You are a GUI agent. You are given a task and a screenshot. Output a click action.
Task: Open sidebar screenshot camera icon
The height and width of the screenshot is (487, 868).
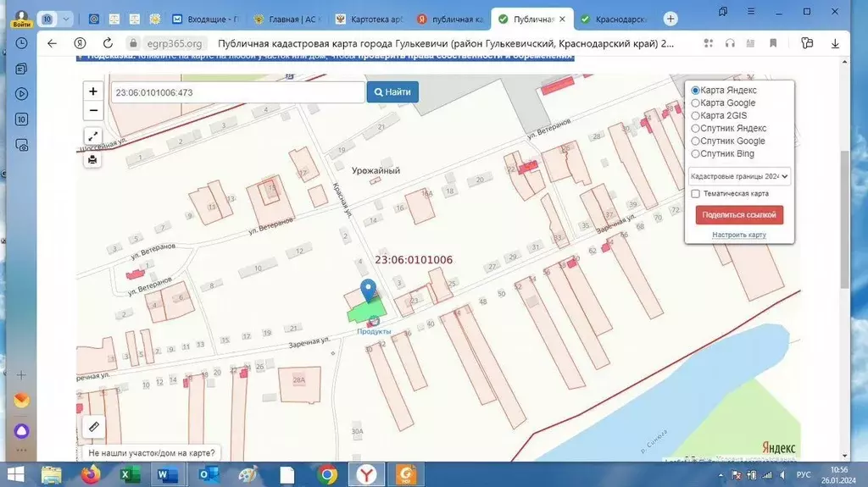coord(21,146)
